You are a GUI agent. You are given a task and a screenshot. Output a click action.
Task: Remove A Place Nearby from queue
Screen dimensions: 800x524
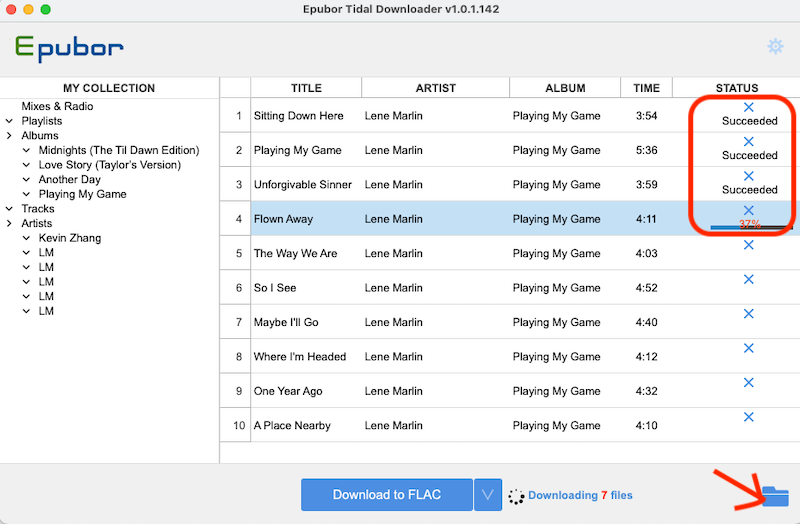tap(748, 417)
